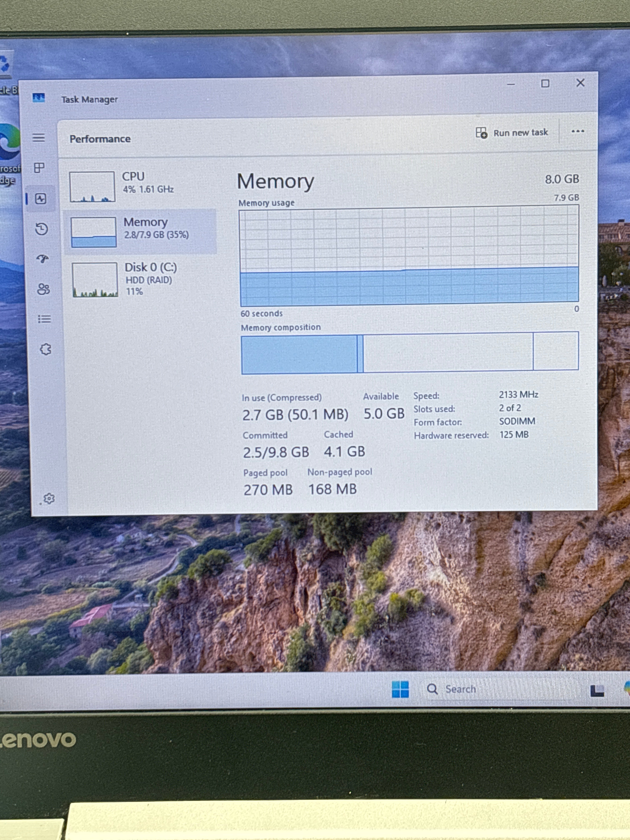Open the Details page list icon
This screenshot has width=630, height=840.
coord(44,319)
